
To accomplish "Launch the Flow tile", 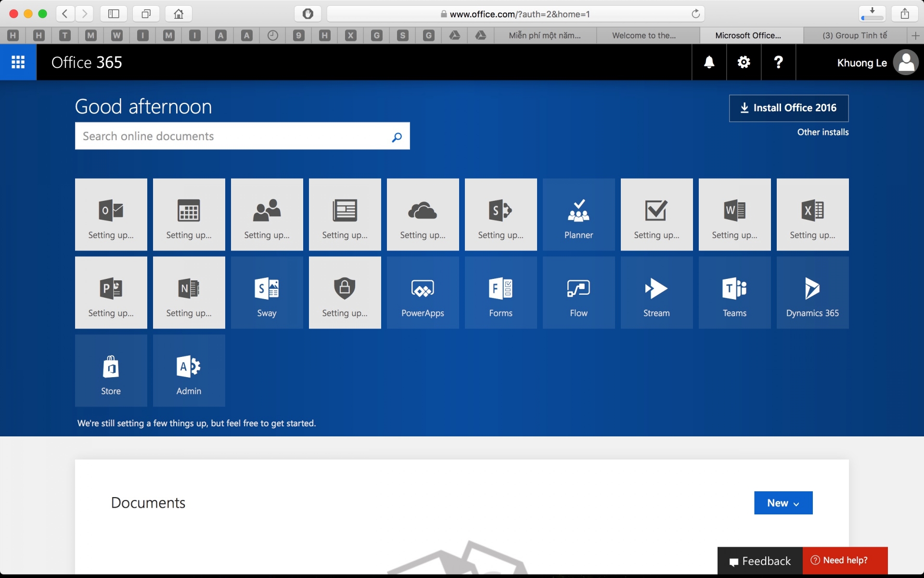I will (x=579, y=292).
